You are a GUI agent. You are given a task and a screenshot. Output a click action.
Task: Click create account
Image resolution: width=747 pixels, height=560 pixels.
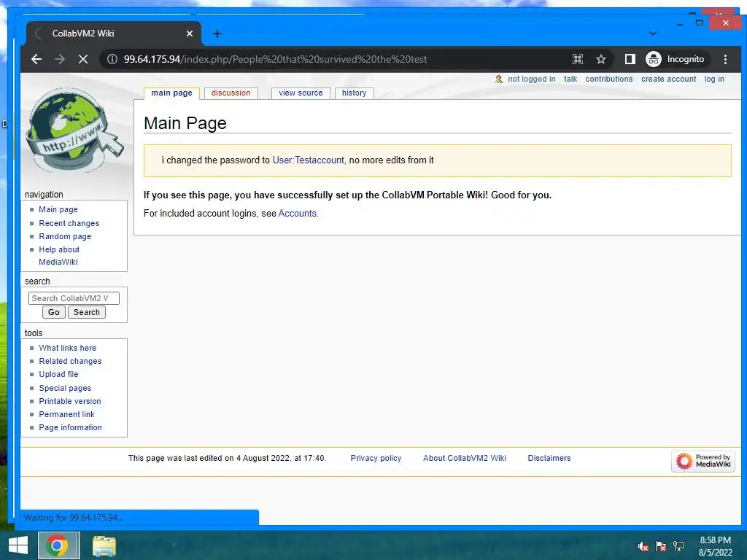668,79
